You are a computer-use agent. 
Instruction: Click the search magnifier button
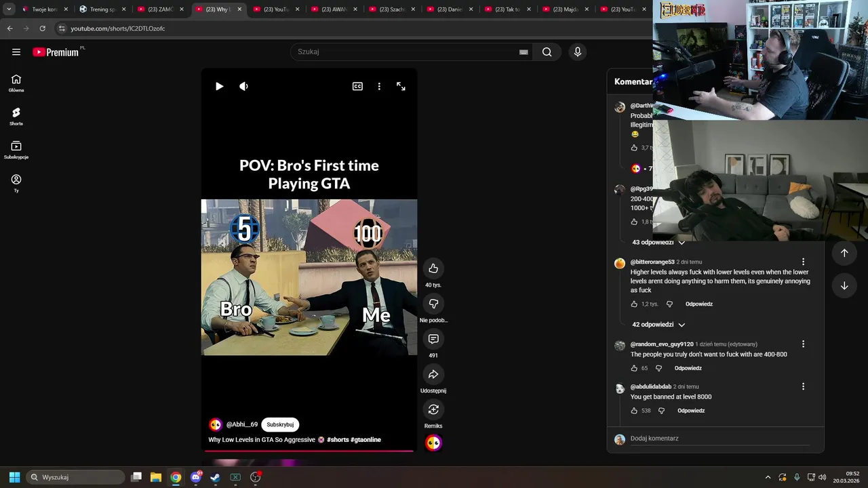click(x=547, y=52)
